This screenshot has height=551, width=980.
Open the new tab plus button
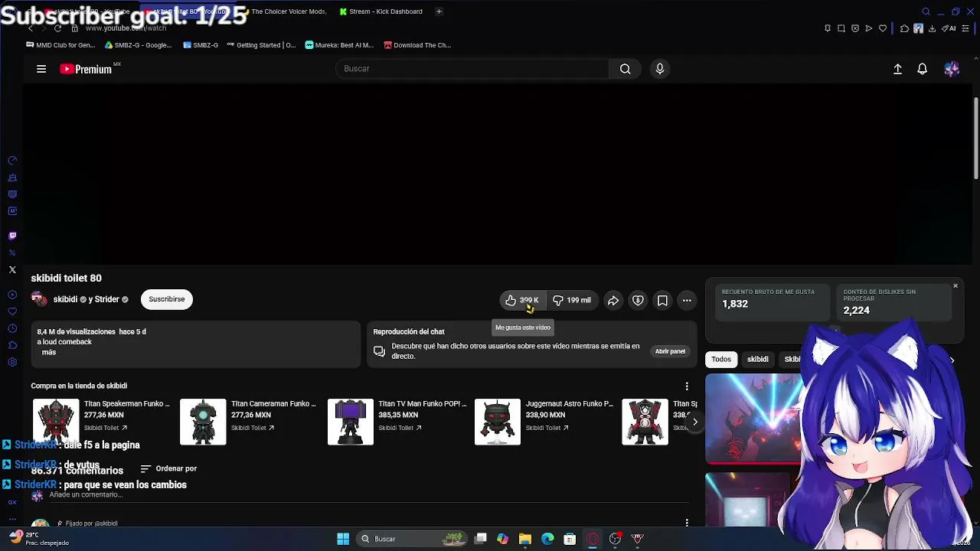[x=439, y=11]
